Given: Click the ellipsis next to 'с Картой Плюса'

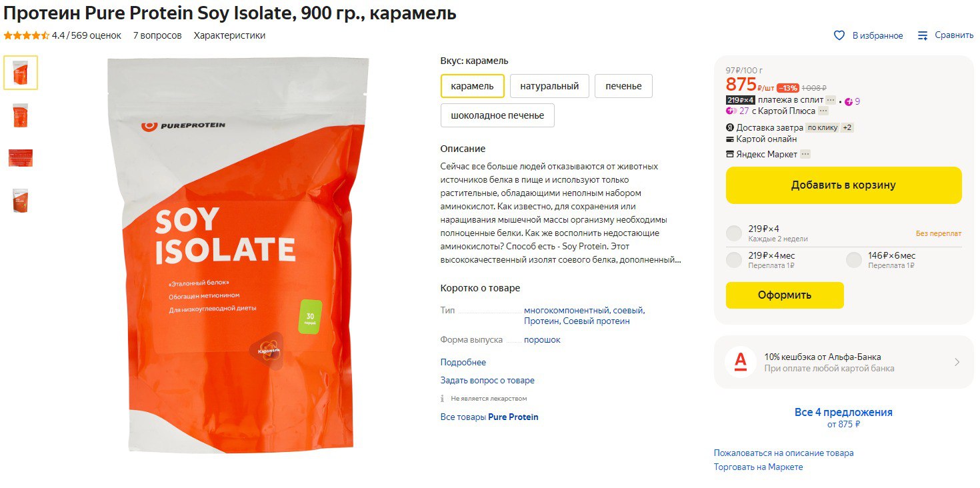Looking at the screenshot, I should point(823,111).
